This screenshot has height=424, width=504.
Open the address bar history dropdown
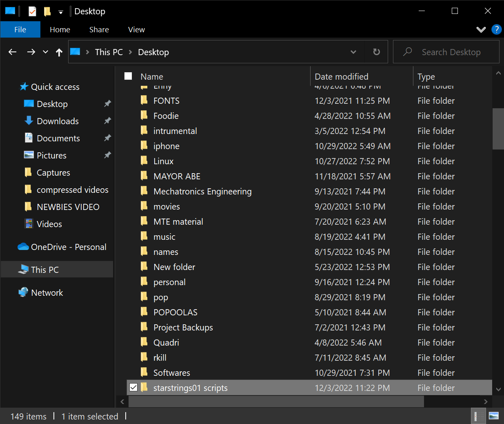coord(353,52)
